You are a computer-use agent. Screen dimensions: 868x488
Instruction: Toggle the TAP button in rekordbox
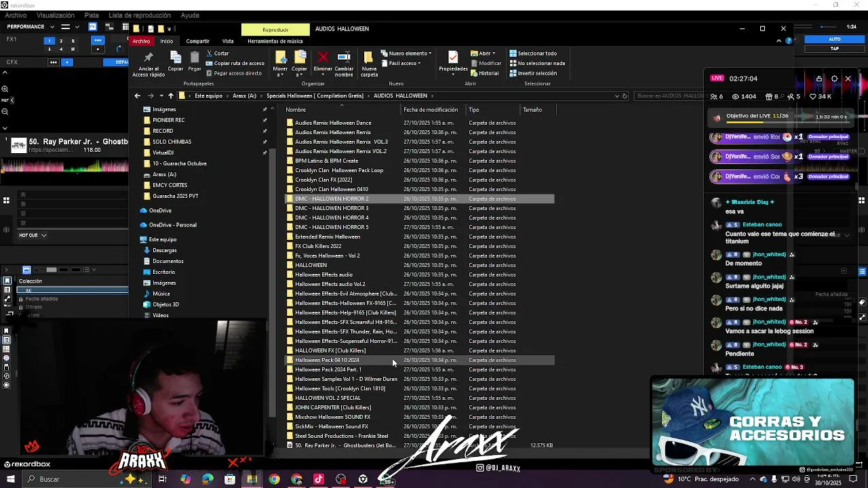coord(835,48)
